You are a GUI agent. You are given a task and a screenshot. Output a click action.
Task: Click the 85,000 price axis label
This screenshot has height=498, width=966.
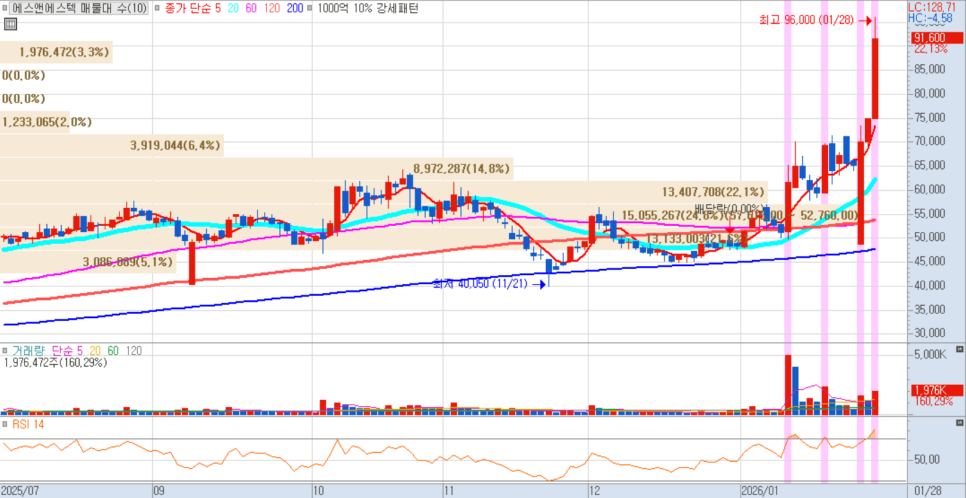(x=929, y=69)
